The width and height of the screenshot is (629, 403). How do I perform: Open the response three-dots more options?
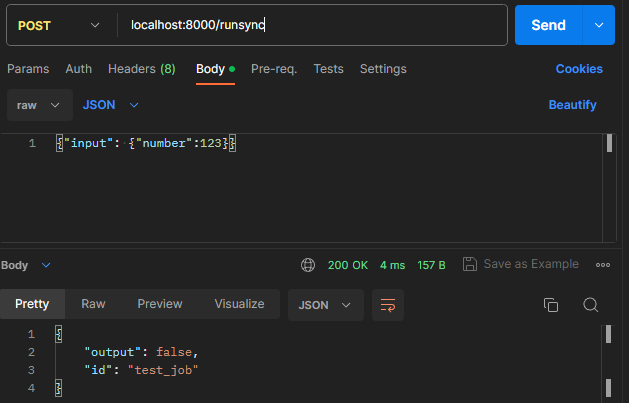click(x=602, y=265)
